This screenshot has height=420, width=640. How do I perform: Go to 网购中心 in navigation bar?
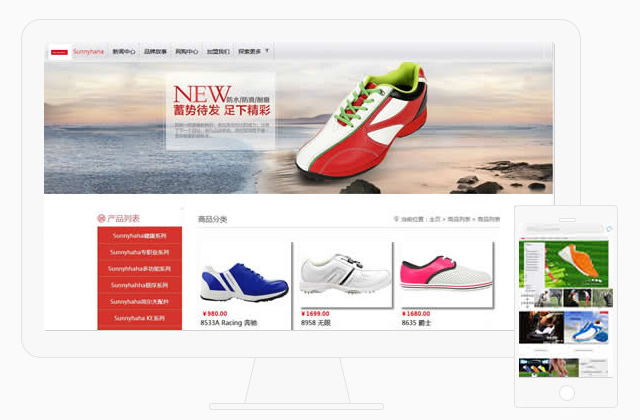186,51
